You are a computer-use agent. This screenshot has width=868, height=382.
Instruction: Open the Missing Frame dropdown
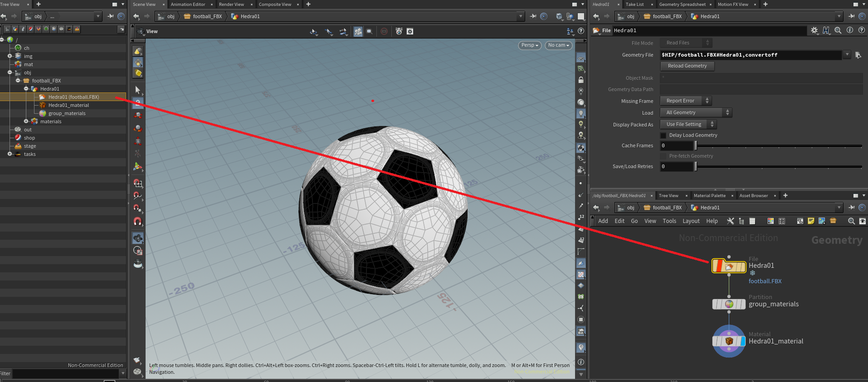coord(685,101)
